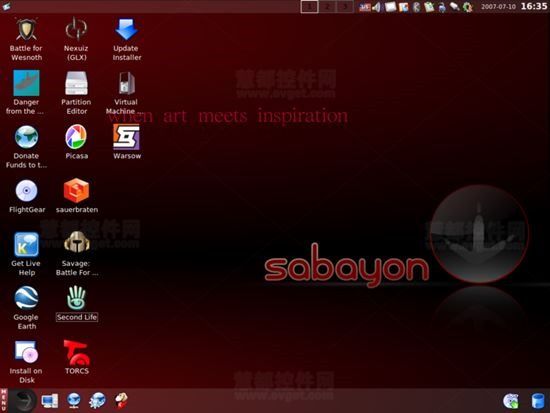Open the computer monitor icon in bottom panel

pos(49,401)
